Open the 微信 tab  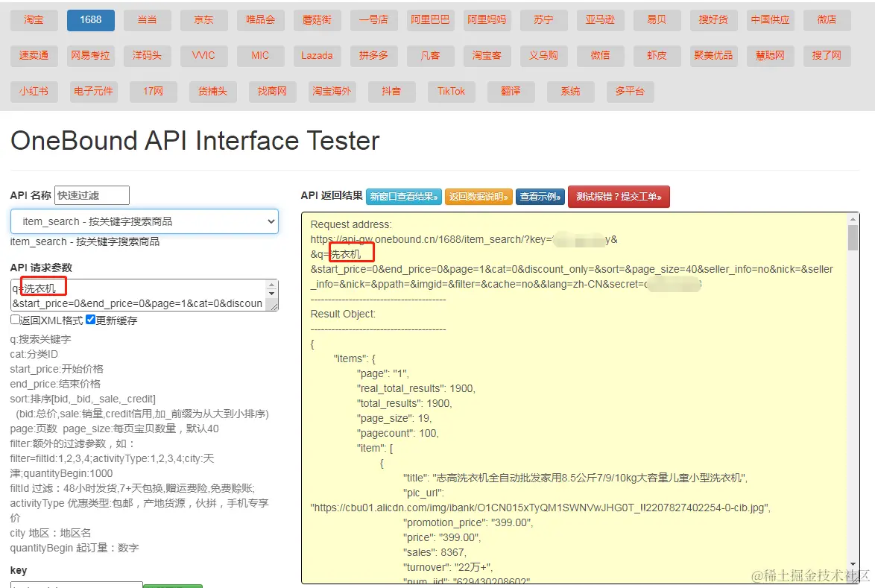(x=601, y=56)
